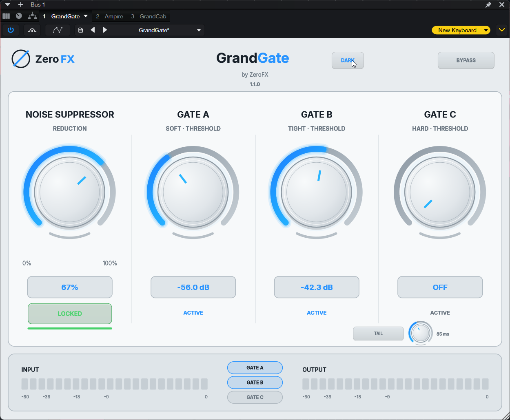Click the 1.1.0 version text
510x420 pixels.
click(x=255, y=84)
